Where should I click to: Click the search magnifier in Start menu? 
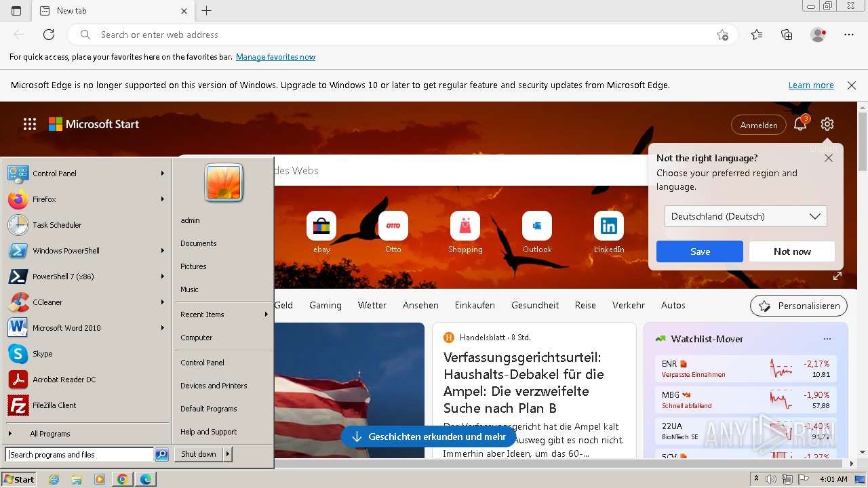coord(161,455)
